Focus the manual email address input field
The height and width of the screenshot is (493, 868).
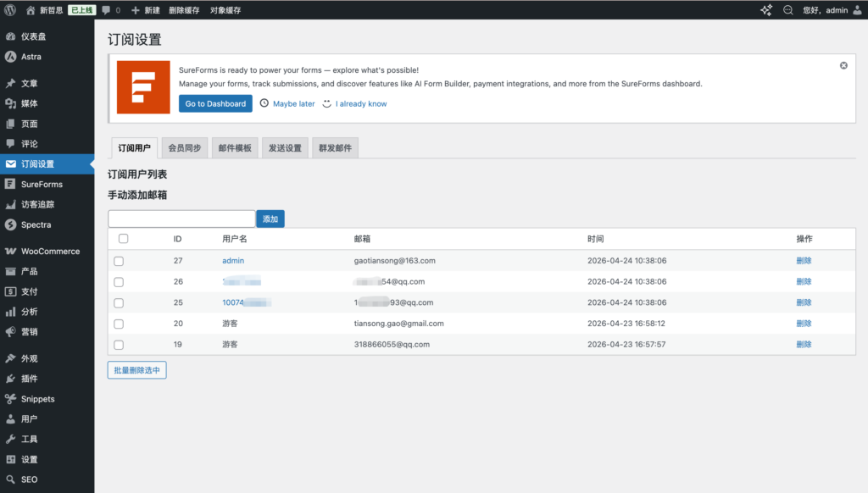[x=181, y=219]
